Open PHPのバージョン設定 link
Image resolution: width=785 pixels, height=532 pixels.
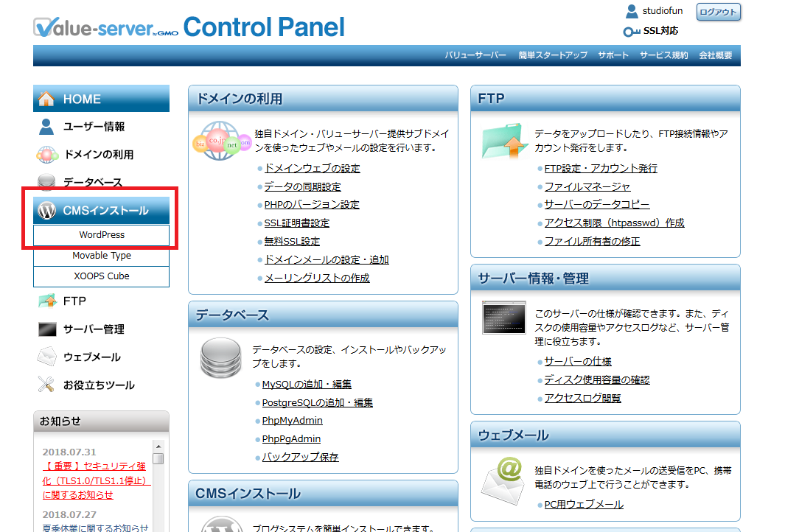(x=311, y=205)
